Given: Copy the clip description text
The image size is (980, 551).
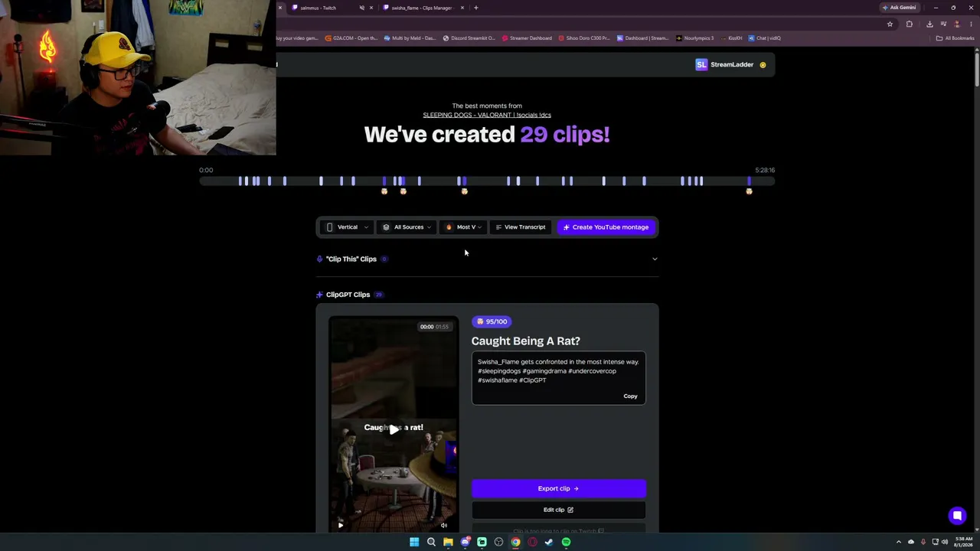Looking at the screenshot, I should coord(630,396).
